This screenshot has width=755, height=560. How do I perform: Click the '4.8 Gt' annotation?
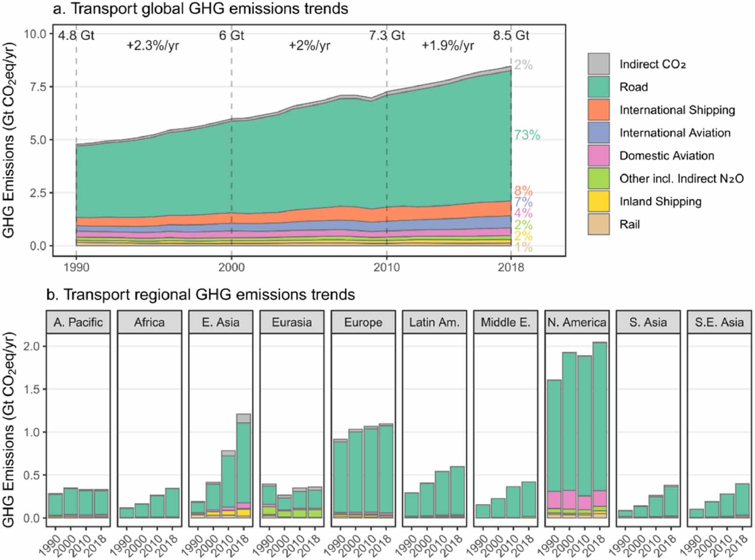click(76, 35)
